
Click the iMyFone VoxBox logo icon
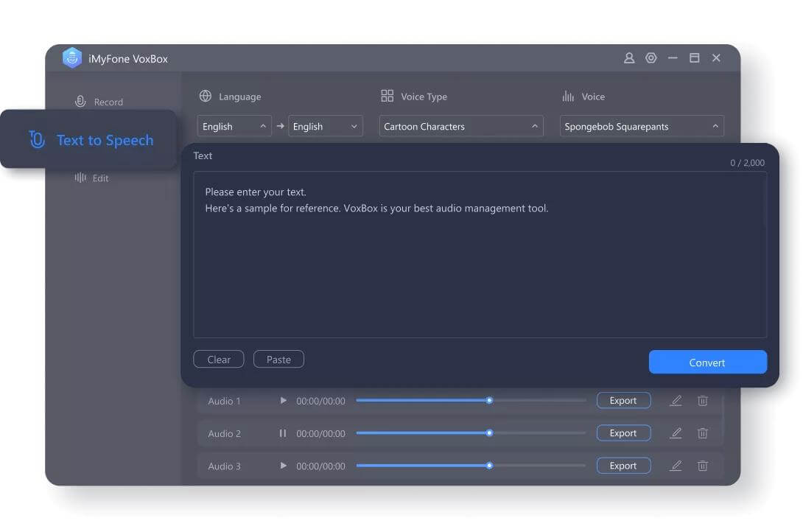pyautogui.click(x=72, y=58)
